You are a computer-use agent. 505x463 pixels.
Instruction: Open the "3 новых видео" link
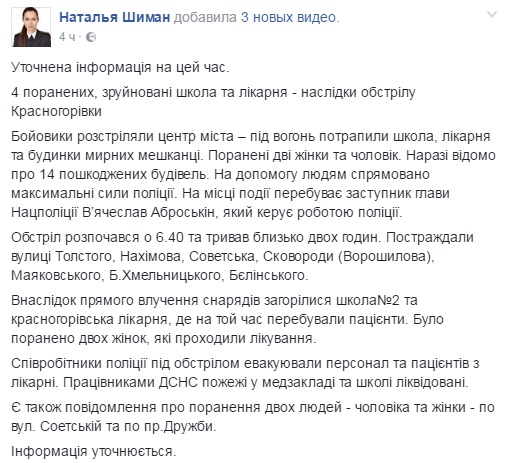click(288, 18)
